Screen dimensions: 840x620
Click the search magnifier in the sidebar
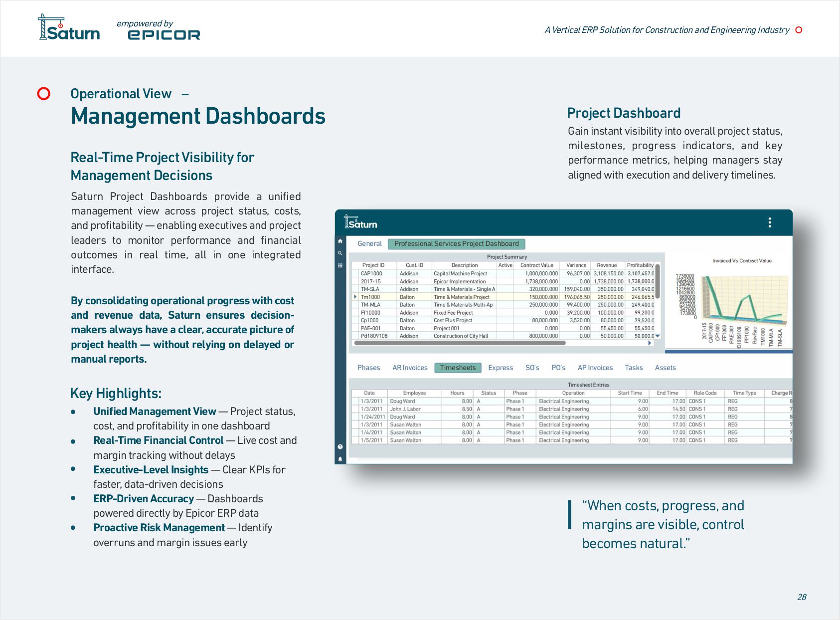[x=340, y=253]
